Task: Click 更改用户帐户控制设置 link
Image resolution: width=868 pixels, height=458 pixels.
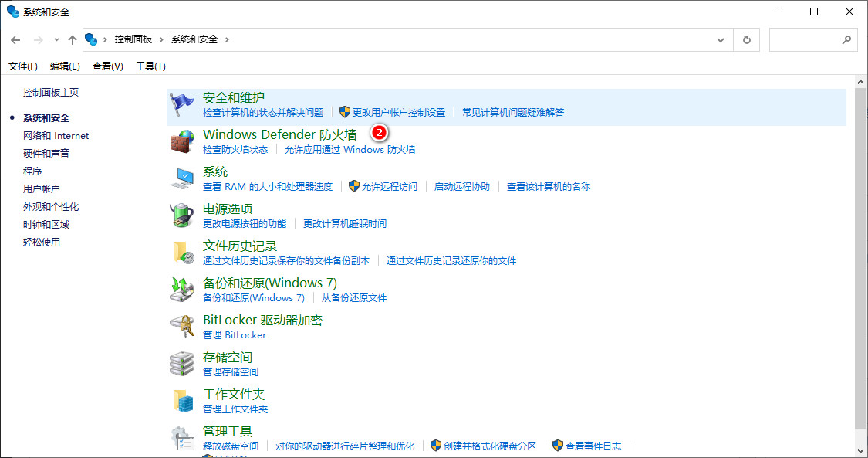Action: (x=398, y=113)
